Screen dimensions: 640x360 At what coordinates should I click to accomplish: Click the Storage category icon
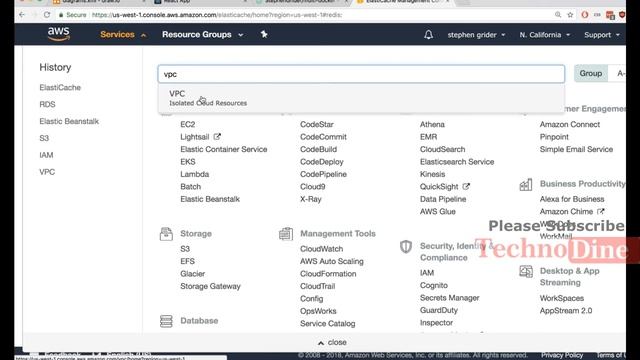pyautogui.click(x=166, y=234)
